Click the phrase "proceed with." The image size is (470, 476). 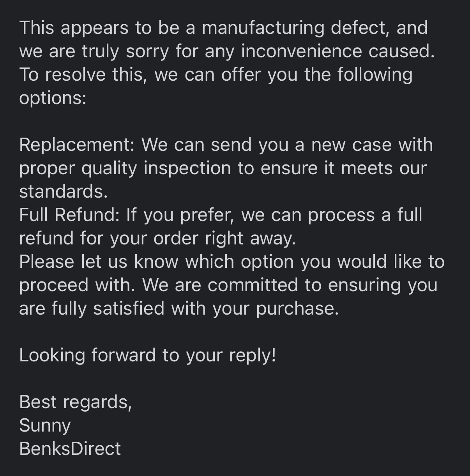77,285
